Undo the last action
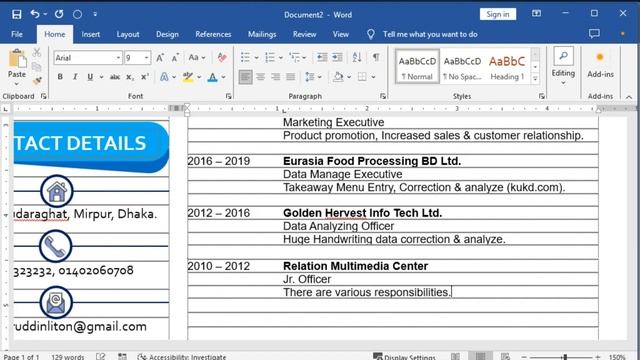 (x=35, y=14)
